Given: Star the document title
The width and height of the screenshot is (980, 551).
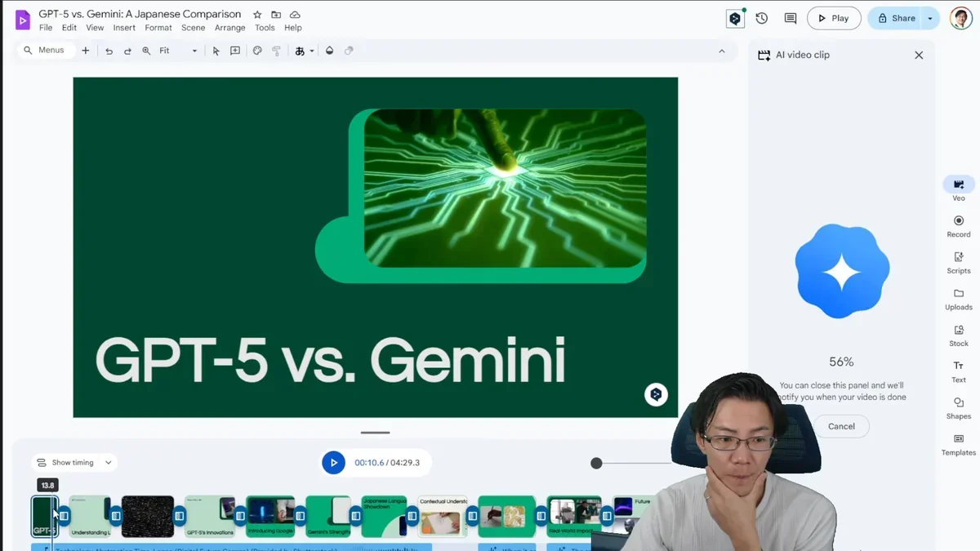Looking at the screenshot, I should coord(257,15).
